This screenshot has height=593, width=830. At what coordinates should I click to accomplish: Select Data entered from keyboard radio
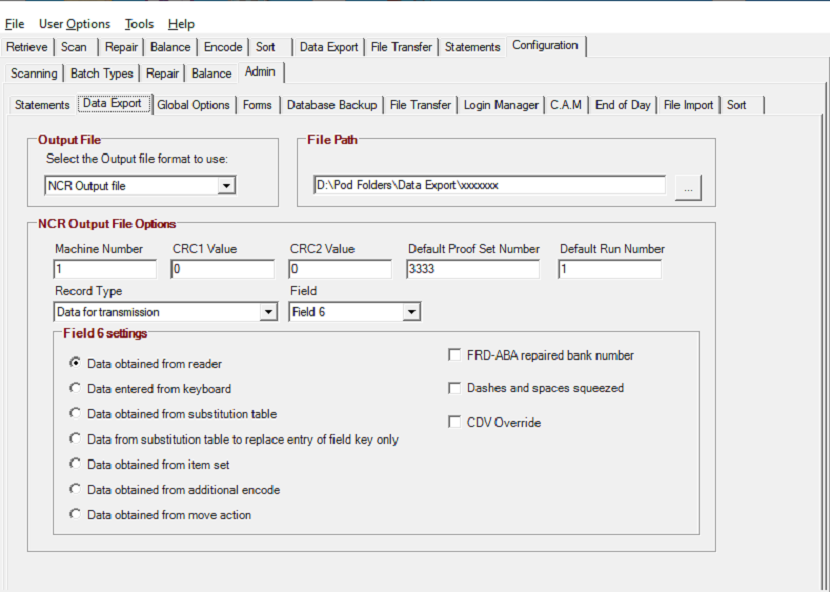point(75,388)
